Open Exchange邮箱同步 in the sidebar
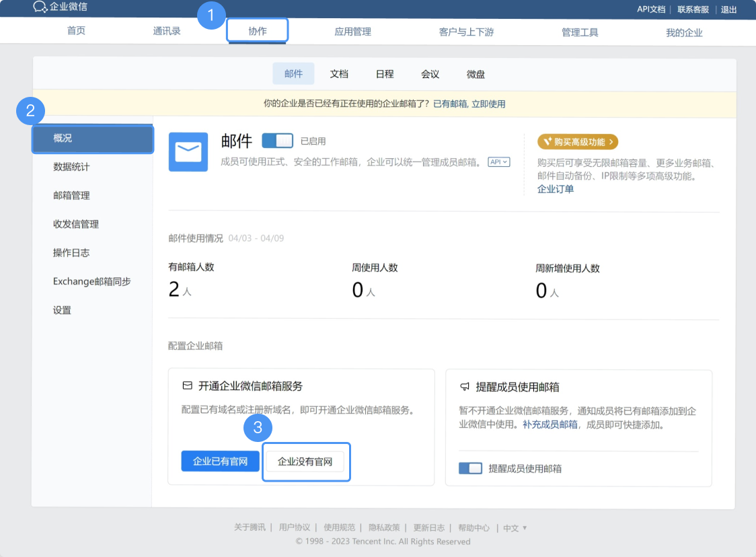The height and width of the screenshot is (557, 756). point(91,282)
